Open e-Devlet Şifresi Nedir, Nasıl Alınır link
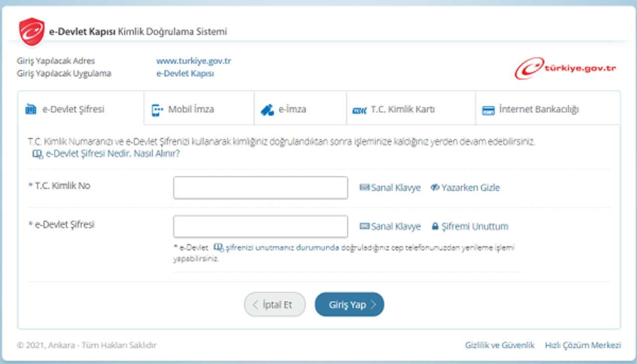The width and height of the screenshot is (637, 364). [106, 154]
